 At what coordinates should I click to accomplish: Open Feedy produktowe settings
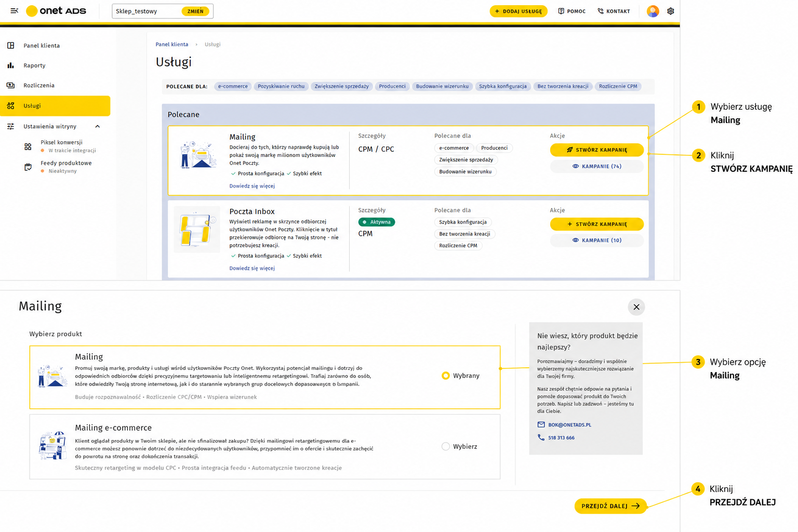click(66, 163)
